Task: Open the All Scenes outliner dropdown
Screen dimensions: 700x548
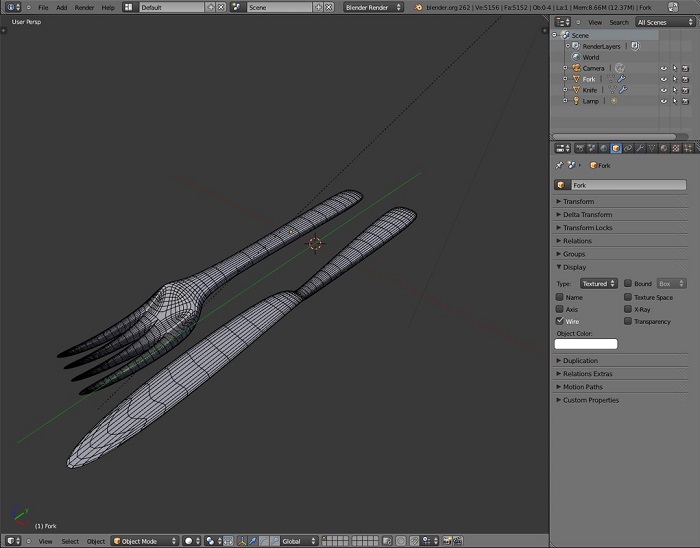Action: (x=665, y=22)
